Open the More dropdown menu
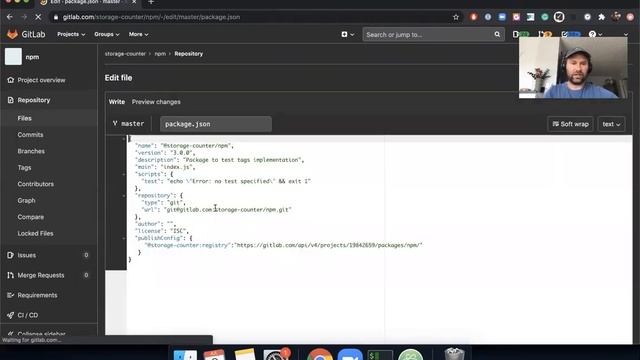Viewport: 640px width, 360px height. (x=138, y=34)
